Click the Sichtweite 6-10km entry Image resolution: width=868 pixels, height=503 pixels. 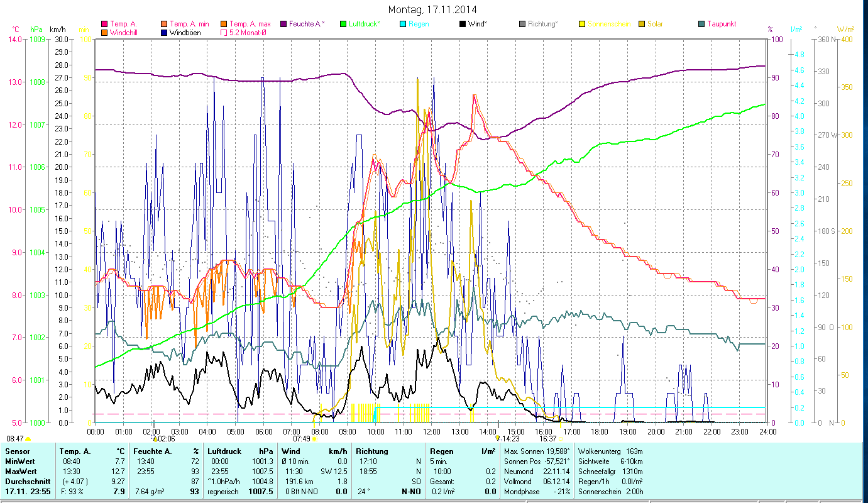[x=610, y=462]
